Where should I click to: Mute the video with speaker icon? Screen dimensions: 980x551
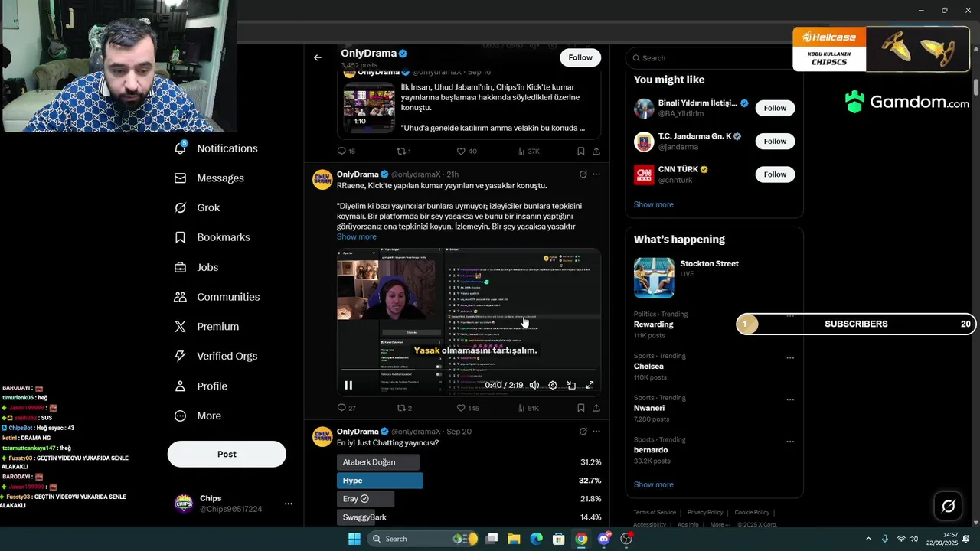pyautogui.click(x=534, y=385)
